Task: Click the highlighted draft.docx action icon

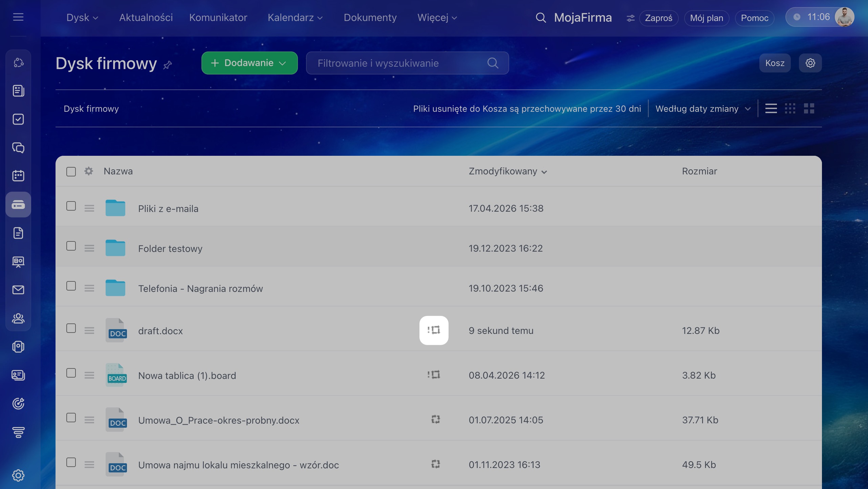Action: coord(434,330)
